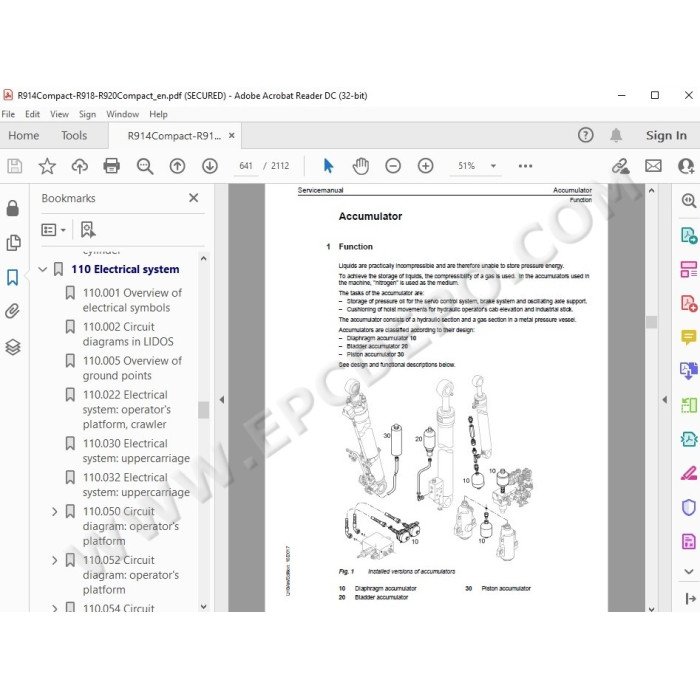The height and width of the screenshot is (700, 700).
Task: Open 110.030 Electrical system uppercarriage bookmark
Action: (136, 451)
